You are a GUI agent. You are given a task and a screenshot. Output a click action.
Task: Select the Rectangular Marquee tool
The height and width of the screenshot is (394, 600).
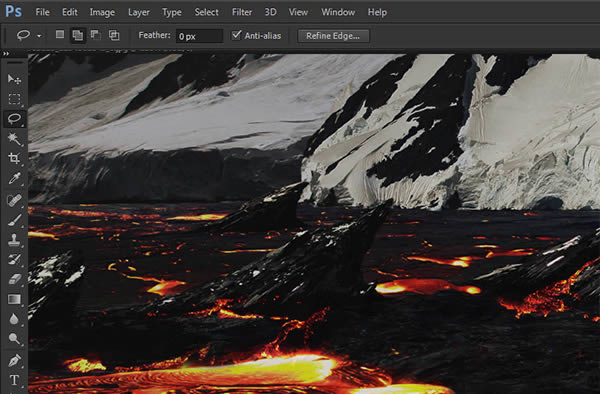click(14, 99)
